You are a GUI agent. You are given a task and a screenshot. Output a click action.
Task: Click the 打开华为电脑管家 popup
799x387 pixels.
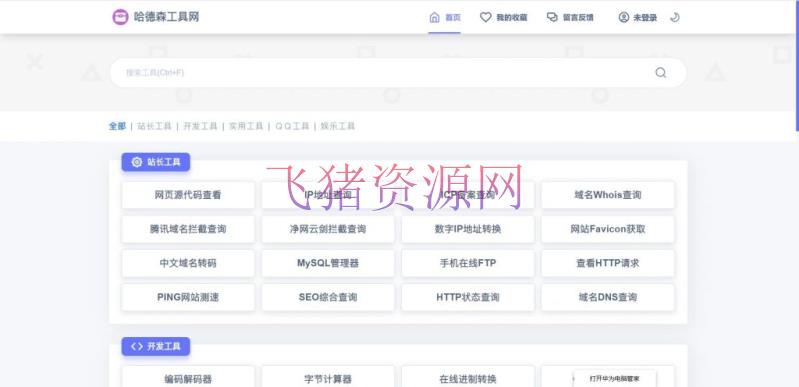point(615,378)
